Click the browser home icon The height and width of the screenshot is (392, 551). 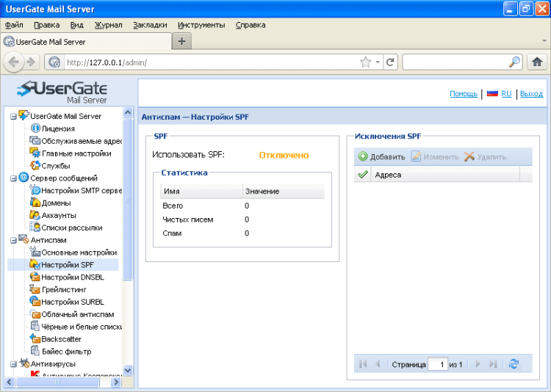pyautogui.click(x=537, y=62)
